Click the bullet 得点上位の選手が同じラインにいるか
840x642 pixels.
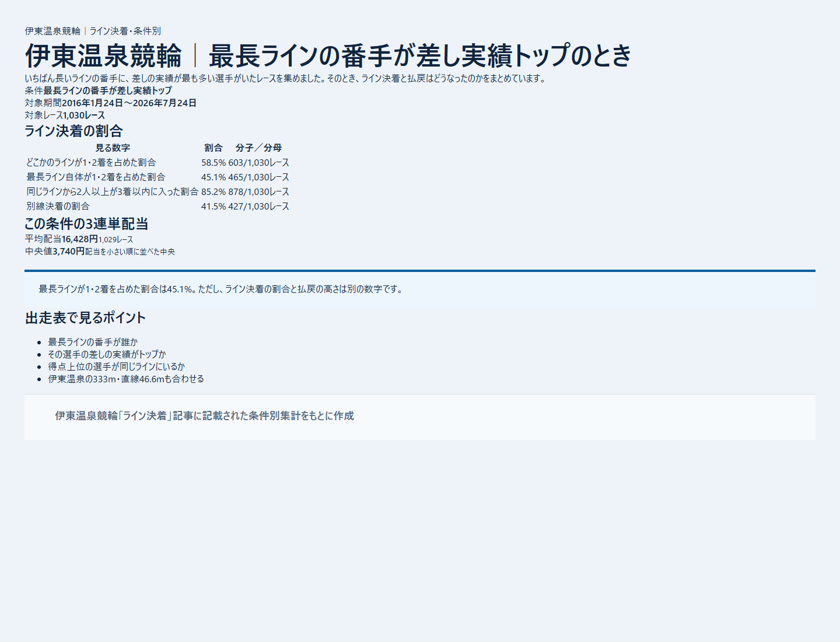[117, 367]
